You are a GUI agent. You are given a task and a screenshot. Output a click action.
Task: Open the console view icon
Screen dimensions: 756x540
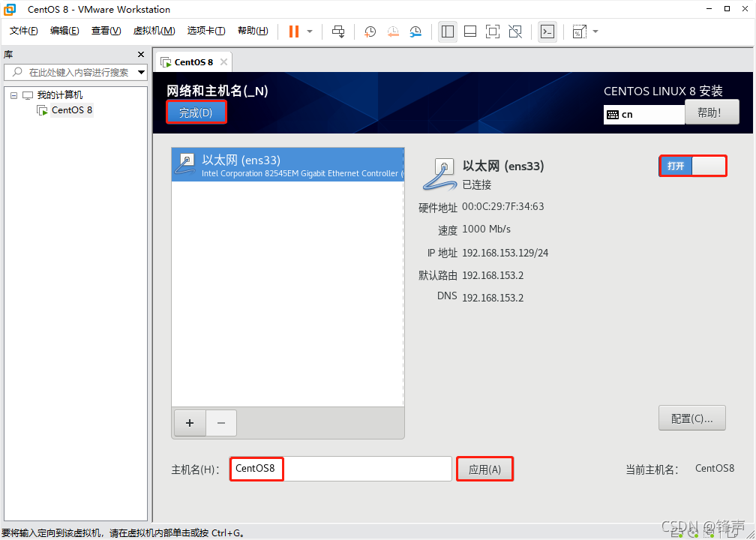[x=547, y=31]
